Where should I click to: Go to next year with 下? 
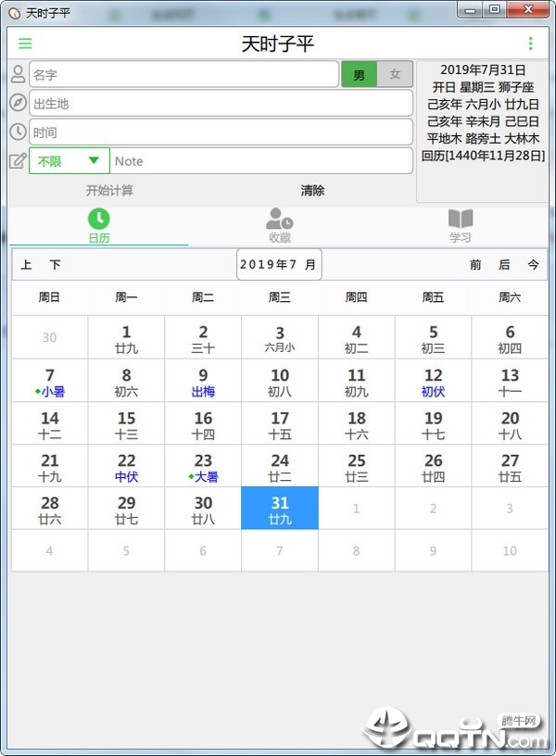[55, 264]
